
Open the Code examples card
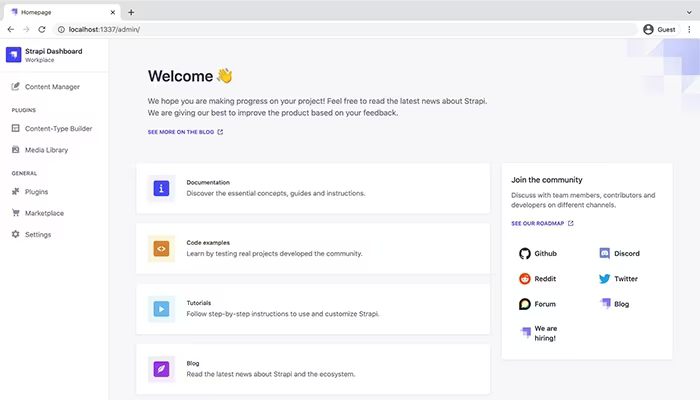click(x=313, y=249)
